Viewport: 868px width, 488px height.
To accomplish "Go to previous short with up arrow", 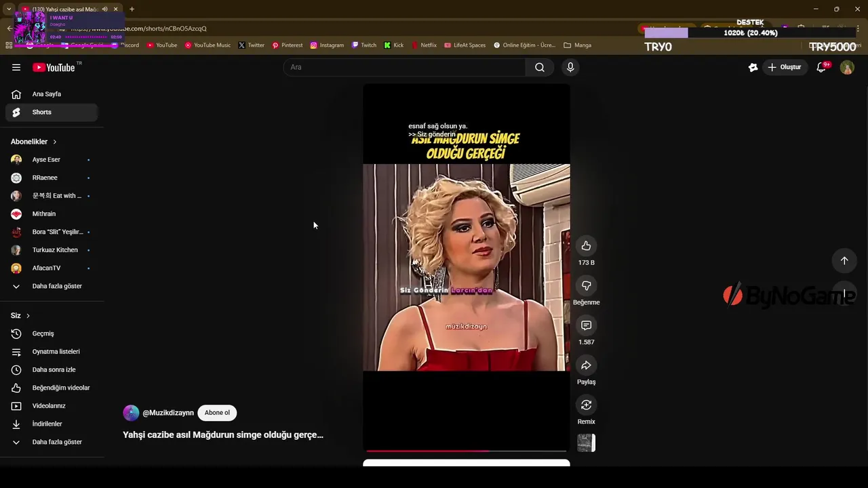I will (844, 260).
